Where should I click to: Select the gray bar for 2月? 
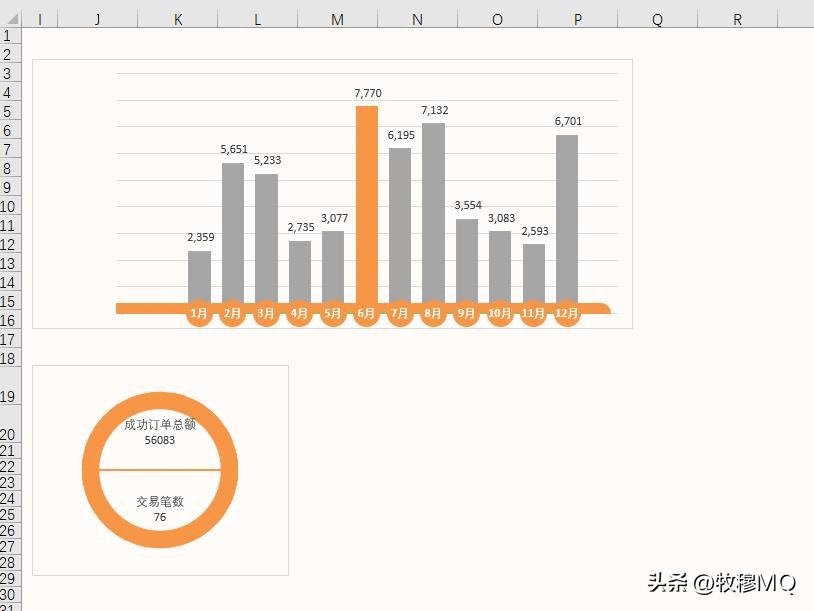(231, 230)
